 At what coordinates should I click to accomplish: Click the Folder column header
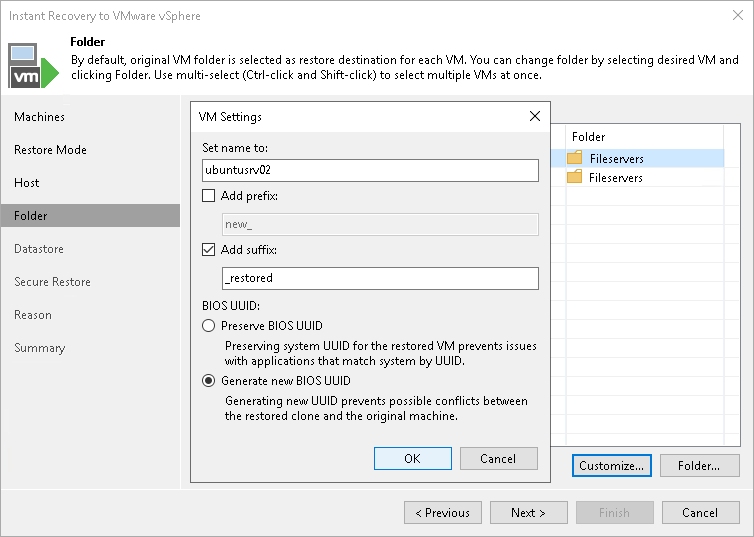click(644, 137)
